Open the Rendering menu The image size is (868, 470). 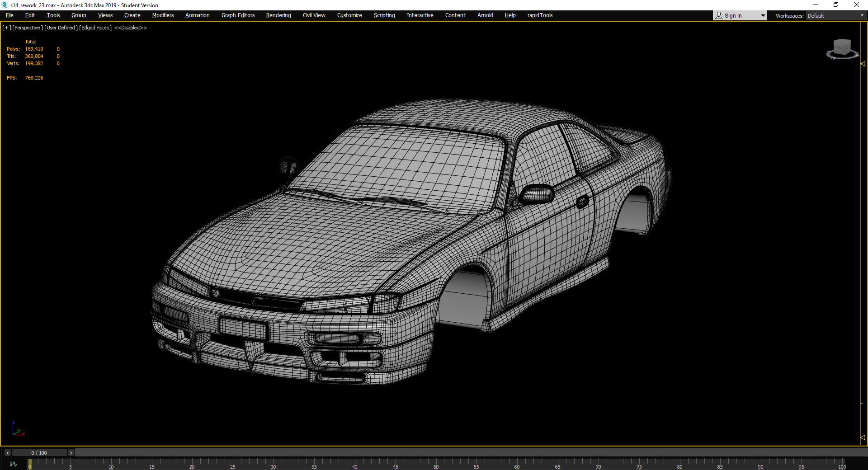pyautogui.click(x=278, y=15)
